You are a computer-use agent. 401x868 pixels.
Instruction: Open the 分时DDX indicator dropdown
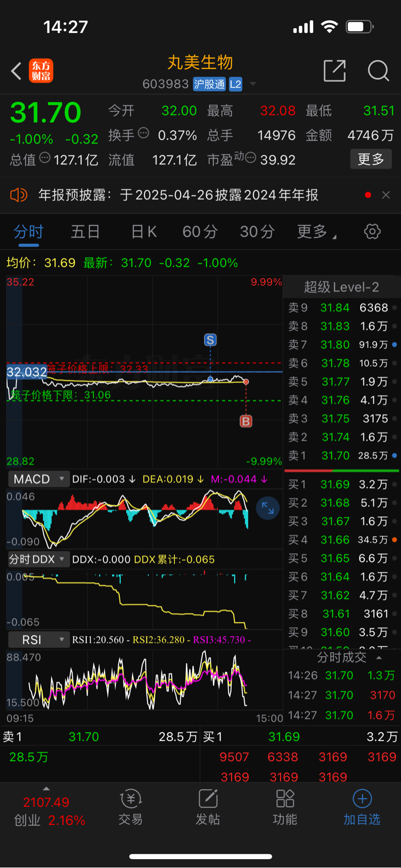point(38,560)
